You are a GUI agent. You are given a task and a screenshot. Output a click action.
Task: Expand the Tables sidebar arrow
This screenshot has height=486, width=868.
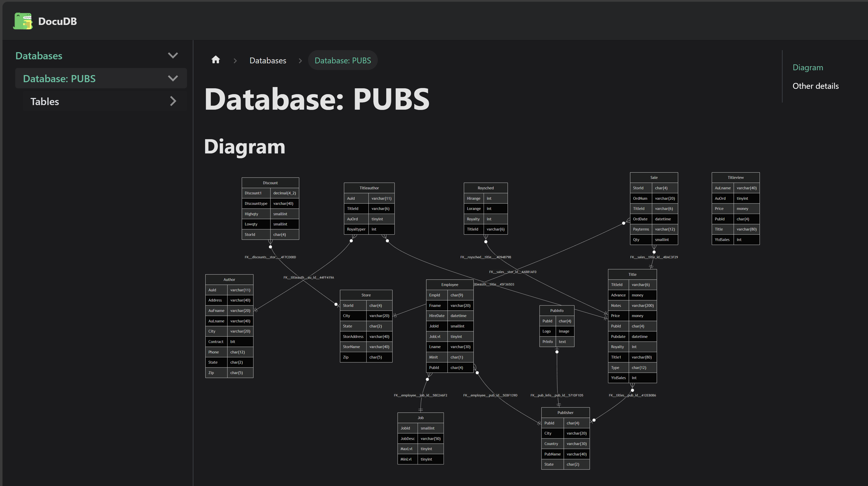[x=173, y=102]
